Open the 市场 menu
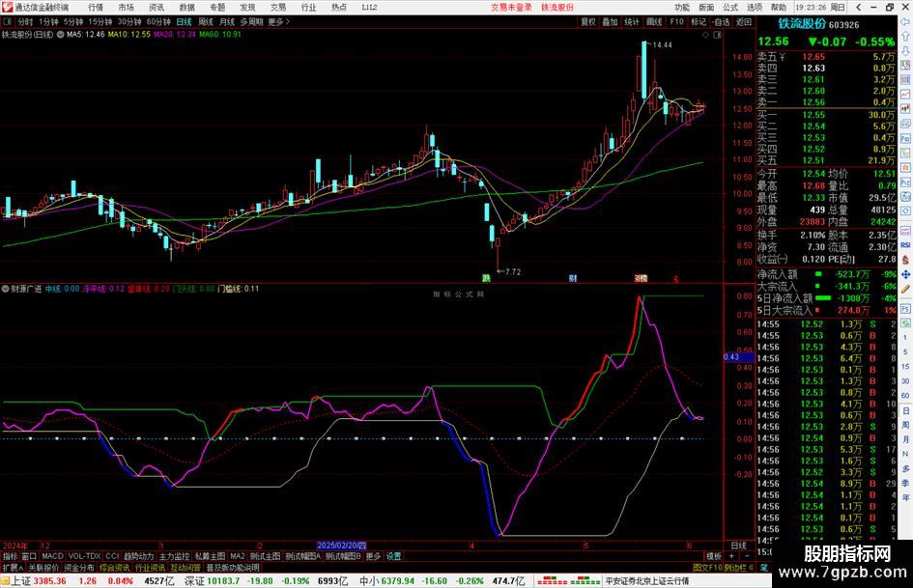The height and width of the screenshot is (588, 913). (126, 7)
